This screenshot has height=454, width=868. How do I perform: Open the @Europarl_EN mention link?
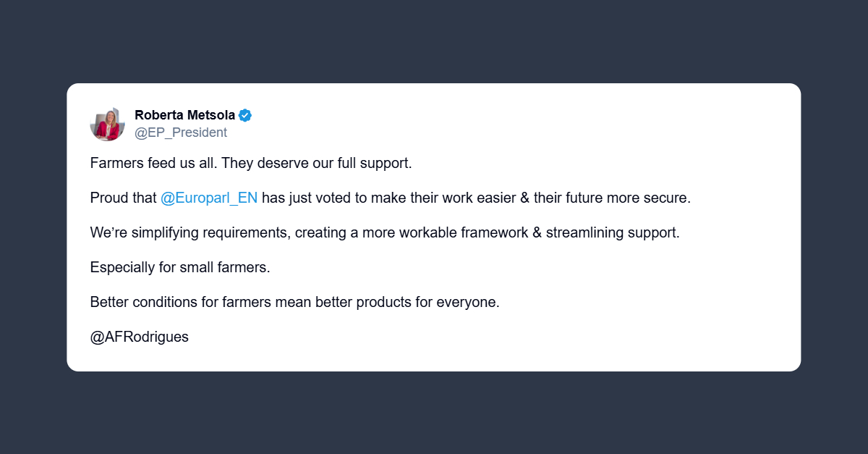(x=209, y=198)
